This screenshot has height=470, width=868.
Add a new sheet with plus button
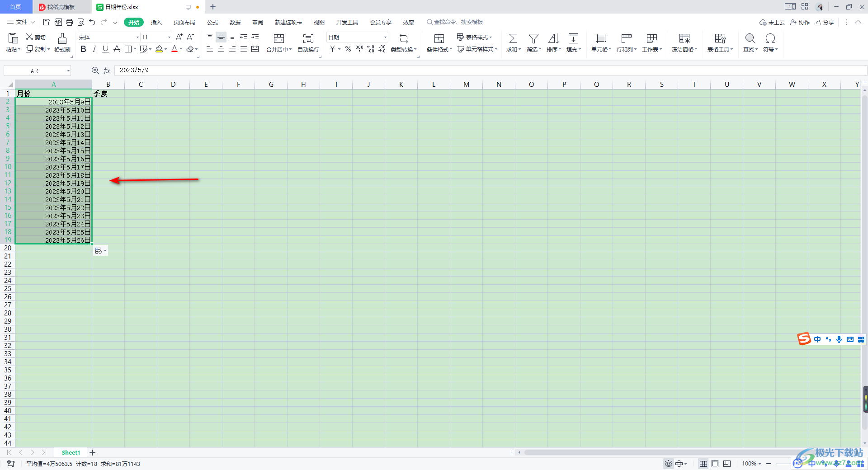pos(93,452)
